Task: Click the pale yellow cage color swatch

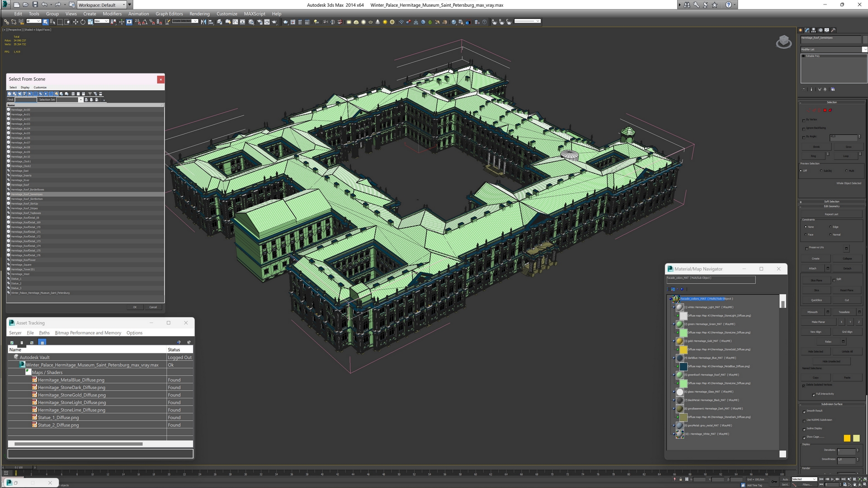Action: [x=856, y=438]
